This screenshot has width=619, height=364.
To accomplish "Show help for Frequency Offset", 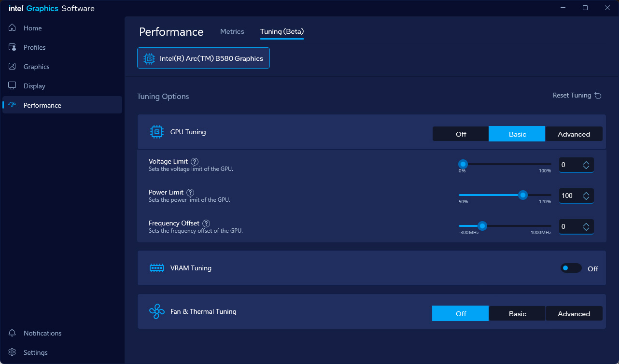I will [x=206, y=224].
